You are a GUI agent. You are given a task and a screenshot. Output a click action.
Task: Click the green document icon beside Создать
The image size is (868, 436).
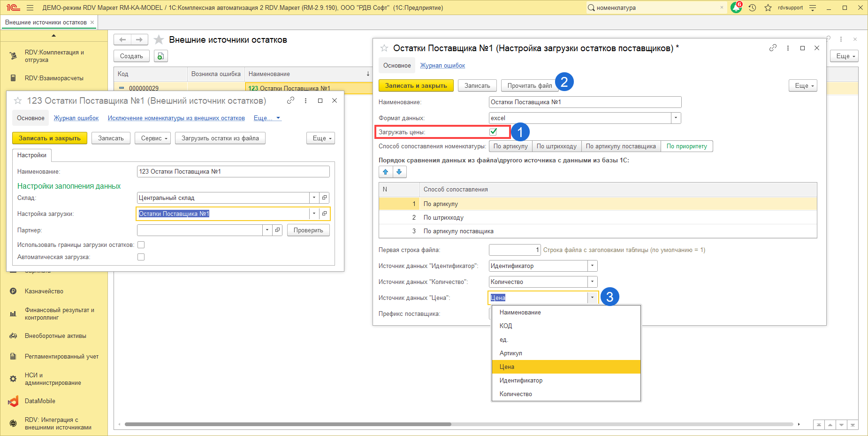160,56
